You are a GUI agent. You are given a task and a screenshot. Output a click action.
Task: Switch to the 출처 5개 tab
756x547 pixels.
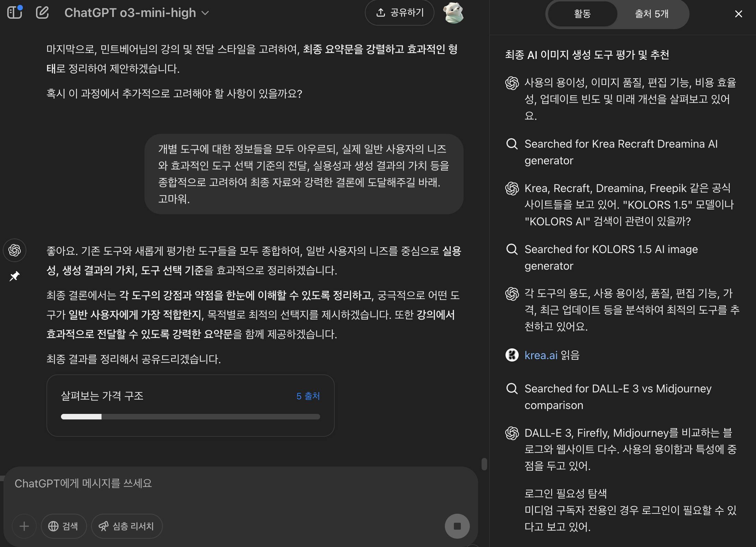point(651,14)
